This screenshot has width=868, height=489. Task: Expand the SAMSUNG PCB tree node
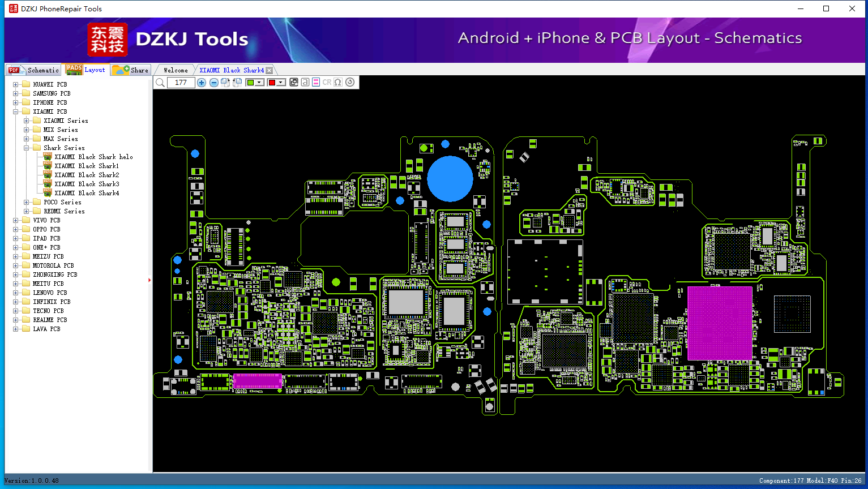tap(16, 93)
